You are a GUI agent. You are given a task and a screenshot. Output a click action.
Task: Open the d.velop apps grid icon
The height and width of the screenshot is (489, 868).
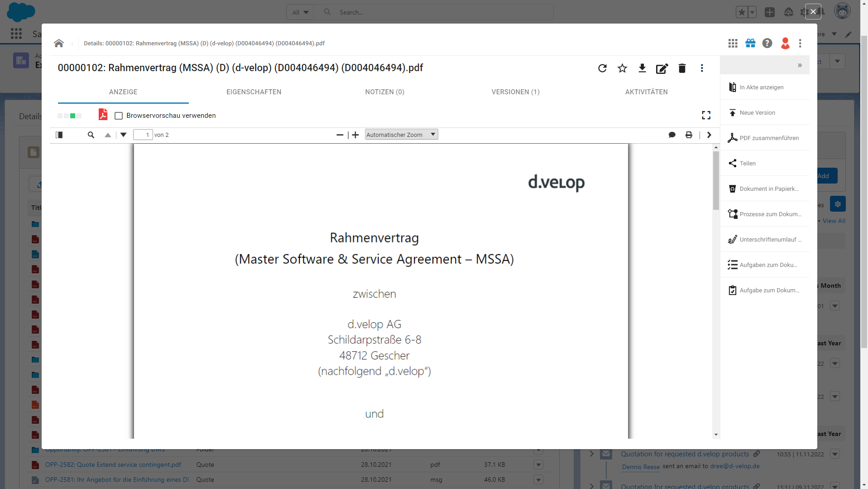(733, 43)
